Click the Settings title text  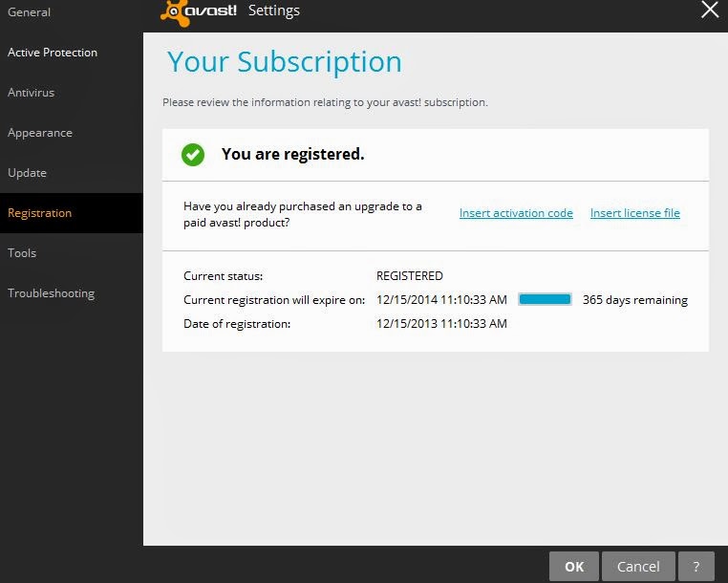tap(274, 11)
